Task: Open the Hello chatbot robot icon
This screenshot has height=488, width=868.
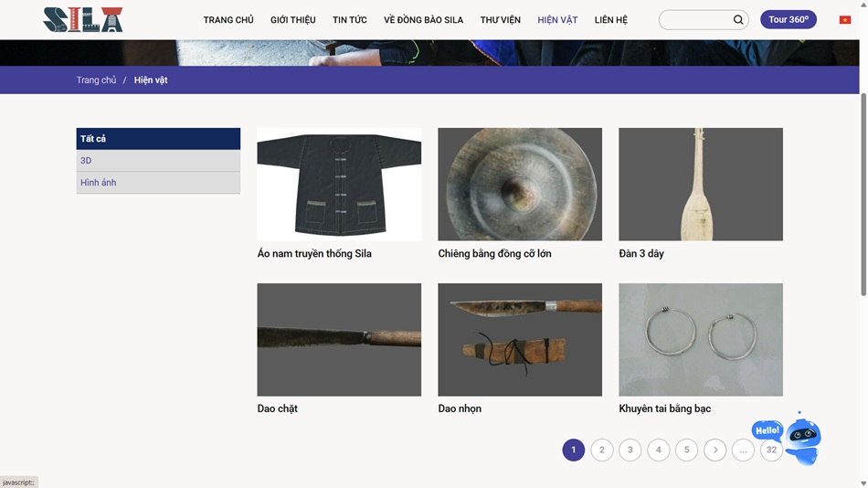Action: pyautogui.click(x=801, y=440)
